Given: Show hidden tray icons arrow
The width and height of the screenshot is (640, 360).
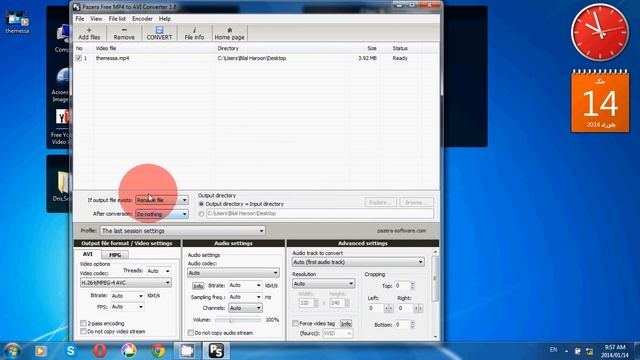Looking at the screenshot, I should click(566, 351).
